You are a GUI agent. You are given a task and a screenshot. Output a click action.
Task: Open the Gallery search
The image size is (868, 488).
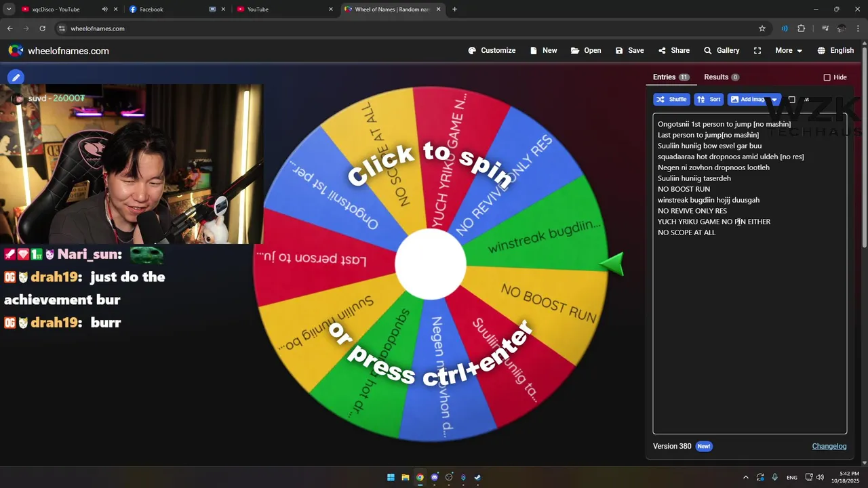[722, 51]
